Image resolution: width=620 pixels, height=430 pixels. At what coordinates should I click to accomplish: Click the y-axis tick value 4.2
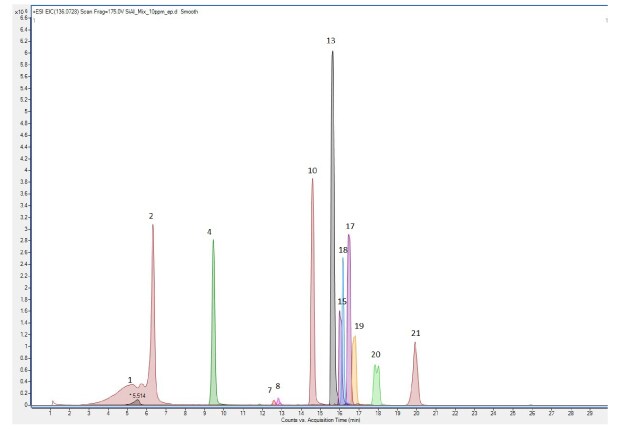23,159
